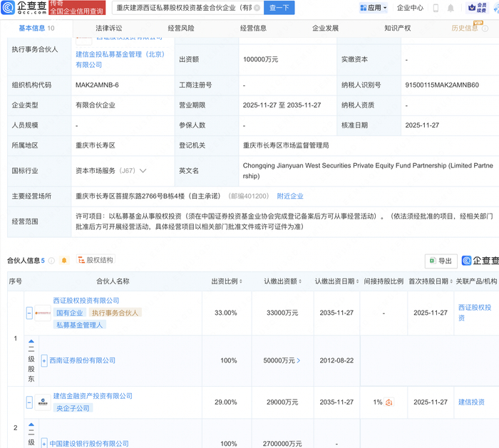Collapse the 建信金融资产投资有限公司 row with minus toggle
The image size is (499, 448).
coord(29,403)
